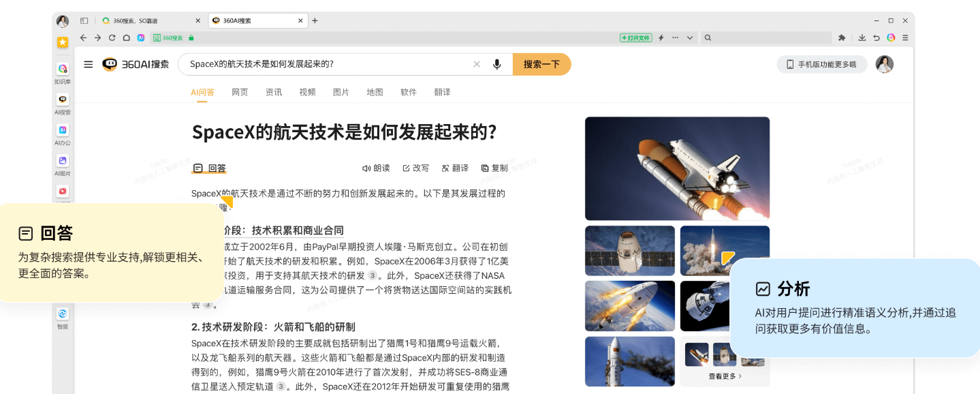
Task: Open the browser extensions puzzle icon
Action: tap(842, 37)
